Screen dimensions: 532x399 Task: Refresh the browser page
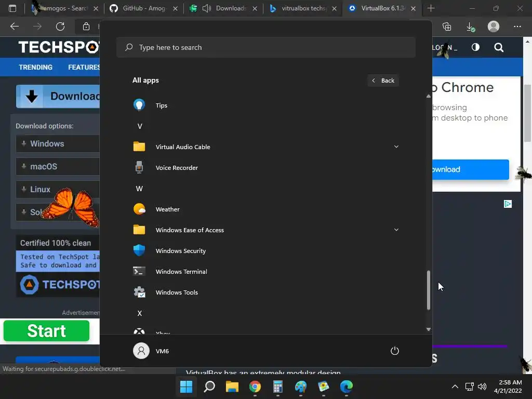60,26
